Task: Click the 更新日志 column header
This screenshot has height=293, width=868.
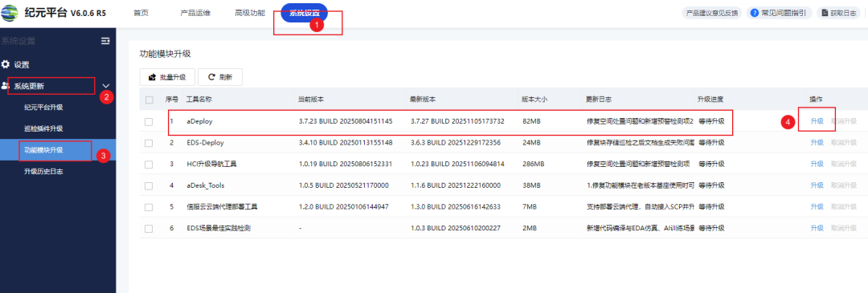Action: (599, 100)
